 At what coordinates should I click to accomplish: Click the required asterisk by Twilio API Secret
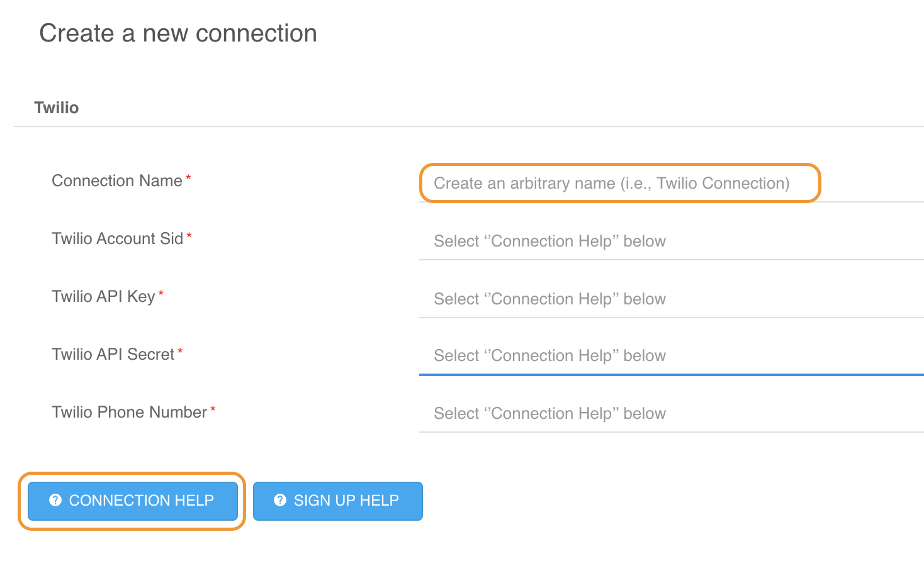click(180, 352)
